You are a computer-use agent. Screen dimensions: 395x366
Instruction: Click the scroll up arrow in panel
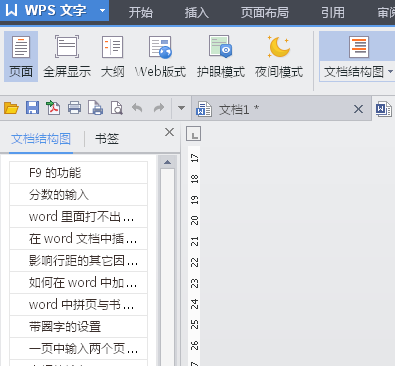click(x=167, y=162)
